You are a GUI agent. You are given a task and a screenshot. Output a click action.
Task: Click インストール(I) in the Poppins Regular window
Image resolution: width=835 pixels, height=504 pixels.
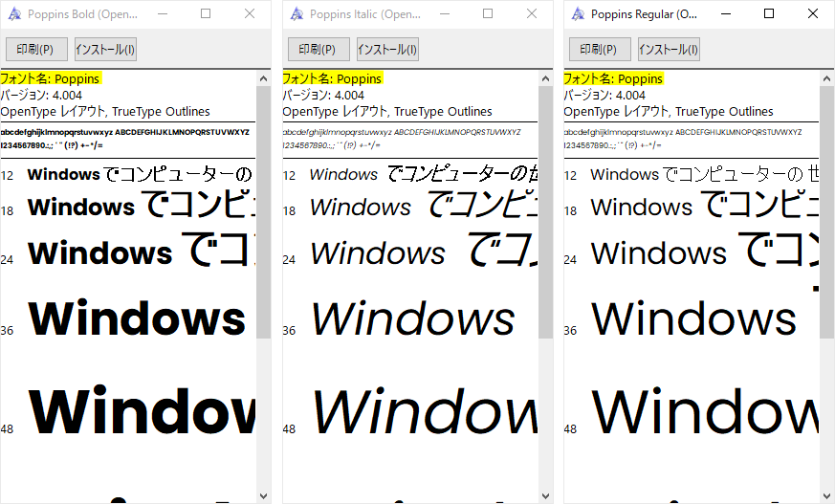(x=669, y=50)
